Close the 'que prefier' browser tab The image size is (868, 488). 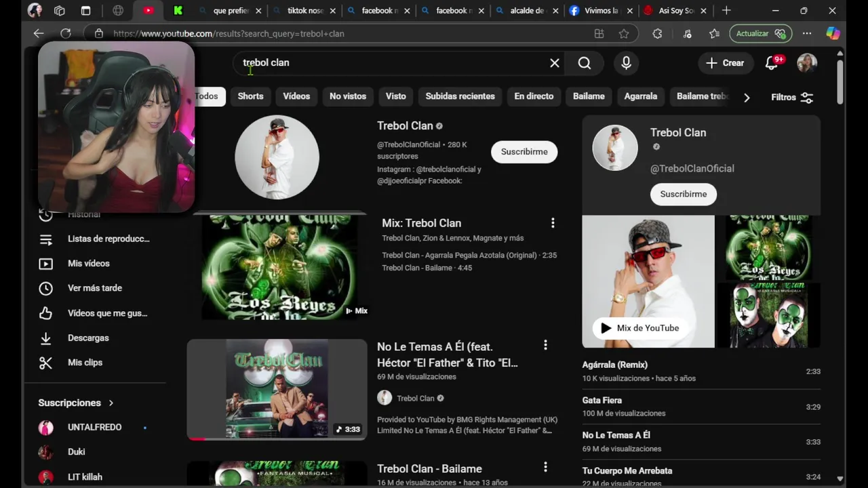click(258, 11)
